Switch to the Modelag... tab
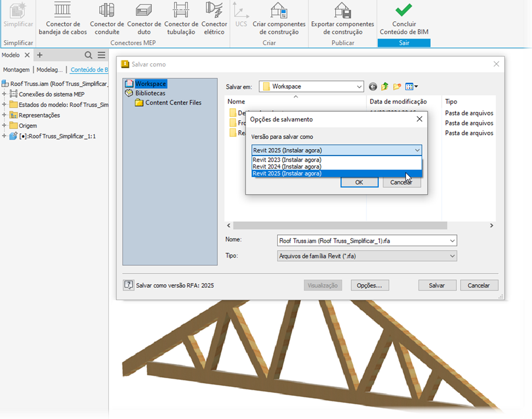The image size is (532, 419). click(50, 70)
